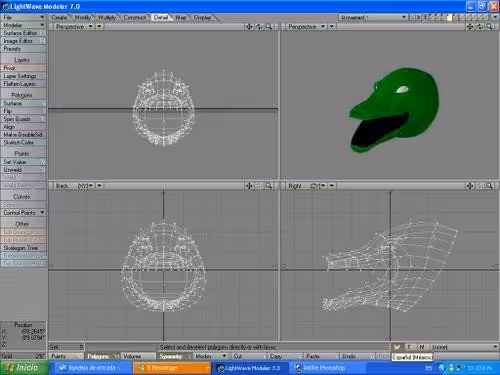Click the language bar icon in taskbar
This screenshot has width=500, height=375.
tap(429, 368)
